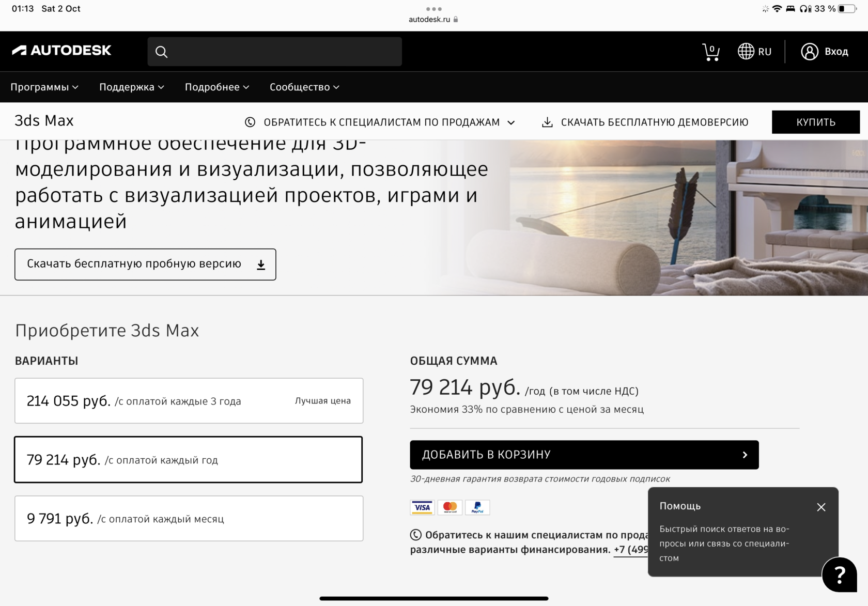Click the PayPal payment icon

coord(477,507)
